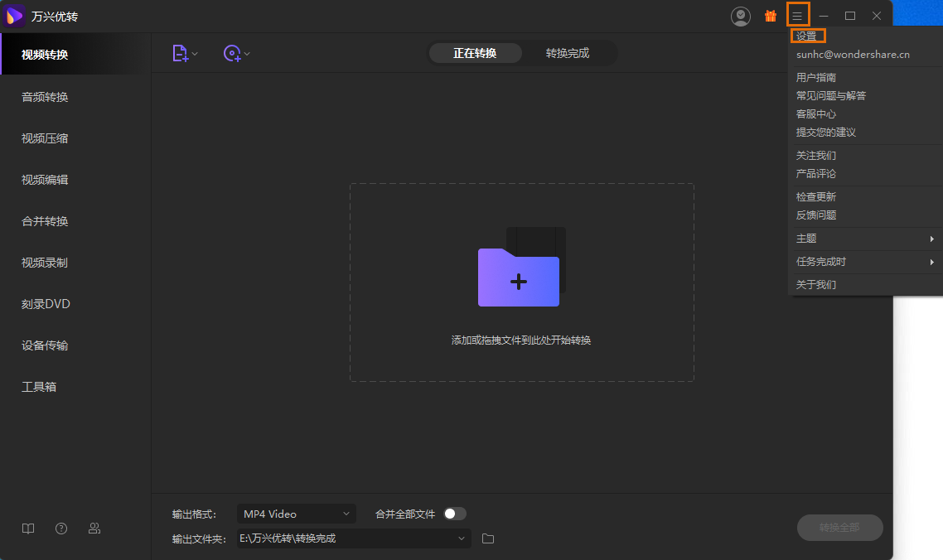Expand the 任务完成时 submenu

[x=864, y=262]
